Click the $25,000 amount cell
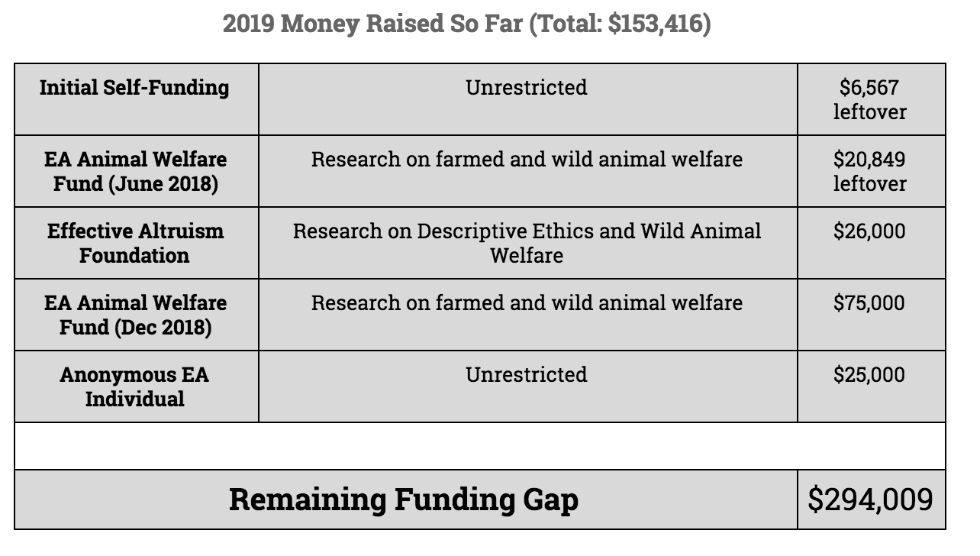The image size is (980, 556). [x=869, y=375]
